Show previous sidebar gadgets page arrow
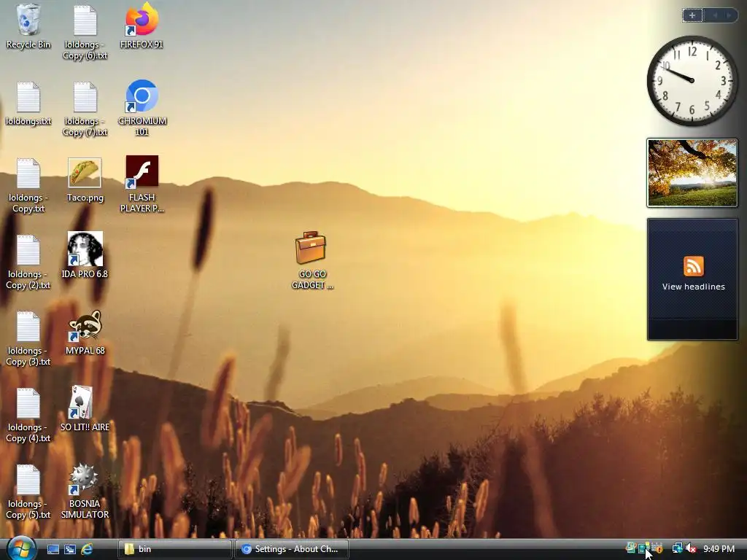Screen dimensions: 747x560 pyautogui.click(x=715, y=15)
